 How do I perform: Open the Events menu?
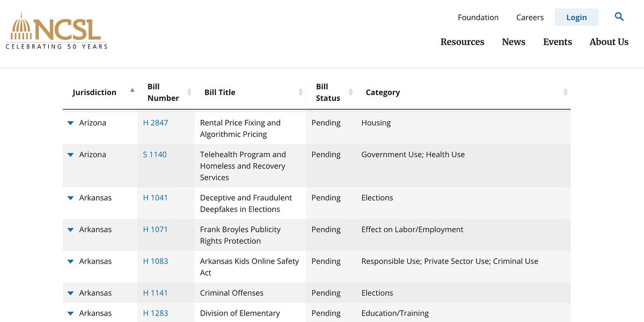pyautogui.click(x=558, y=42)
